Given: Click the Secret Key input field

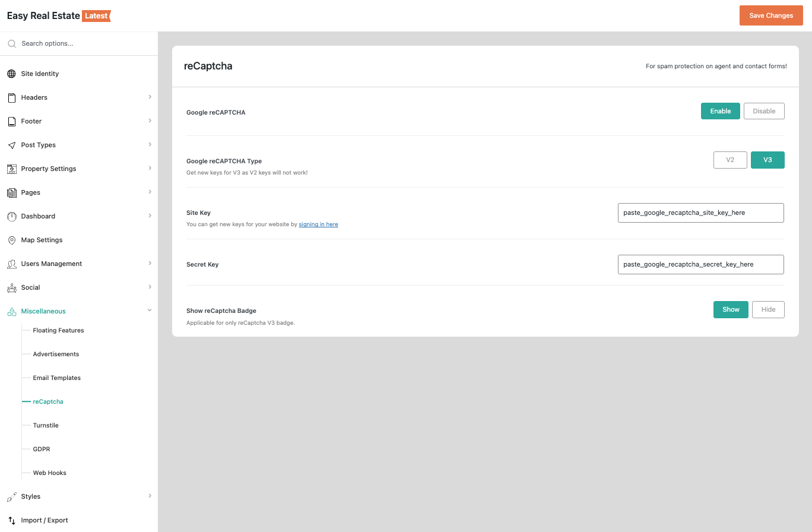Looking at the screenshot, I should pos(700,264).
